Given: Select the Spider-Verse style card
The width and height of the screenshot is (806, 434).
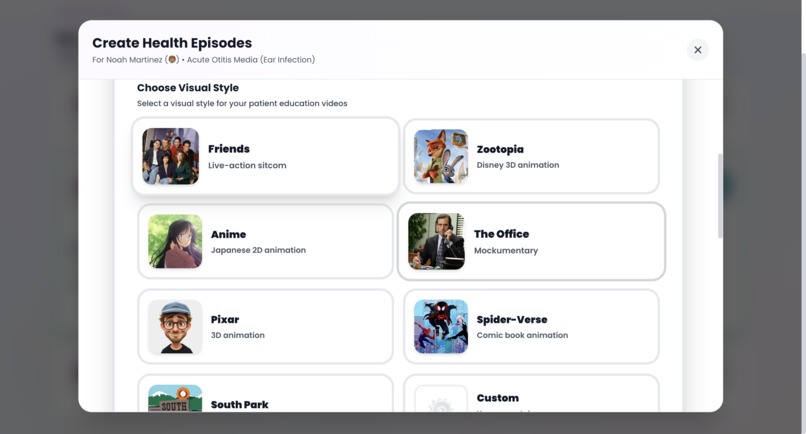Looking at the screenshot, I should click(x=532, y=327).
